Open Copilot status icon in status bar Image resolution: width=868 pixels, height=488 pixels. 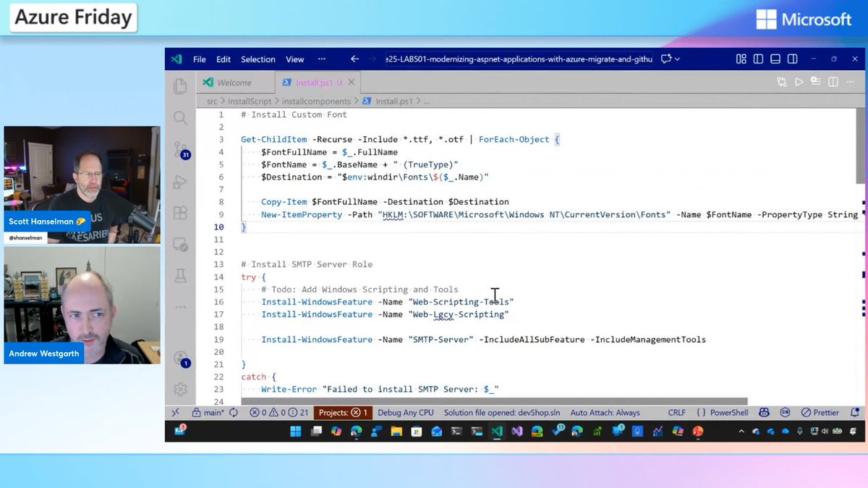764,413
